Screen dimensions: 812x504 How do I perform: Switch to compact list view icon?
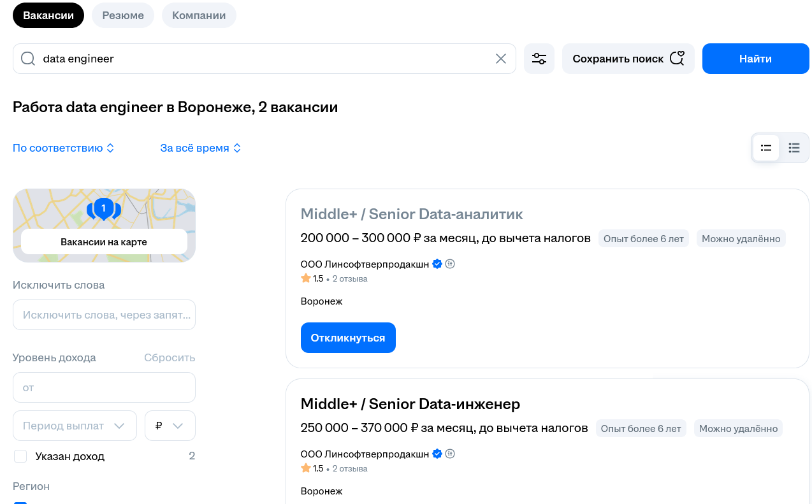pyautogui.click(x=766, y=148)
